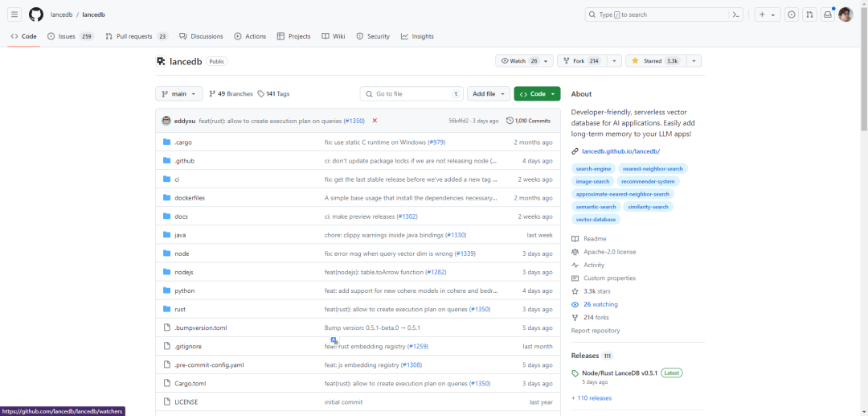
Task: Open the Projects tab
Action: 294,36
